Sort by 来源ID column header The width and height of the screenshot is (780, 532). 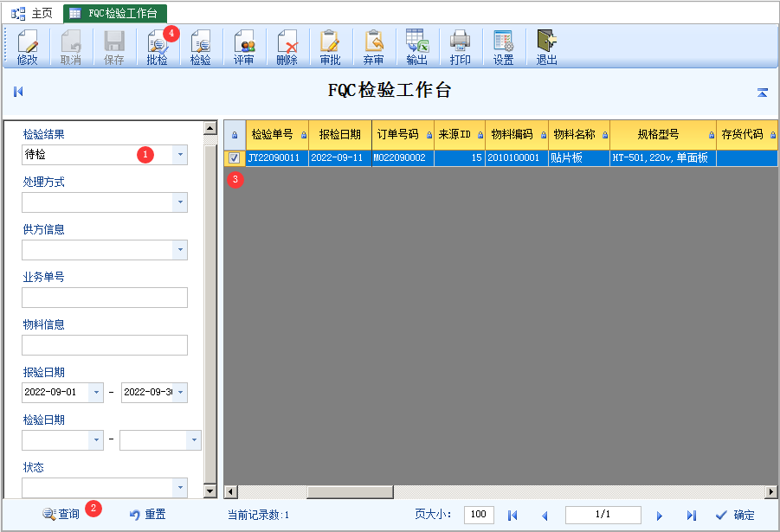[x=460, y=135]
